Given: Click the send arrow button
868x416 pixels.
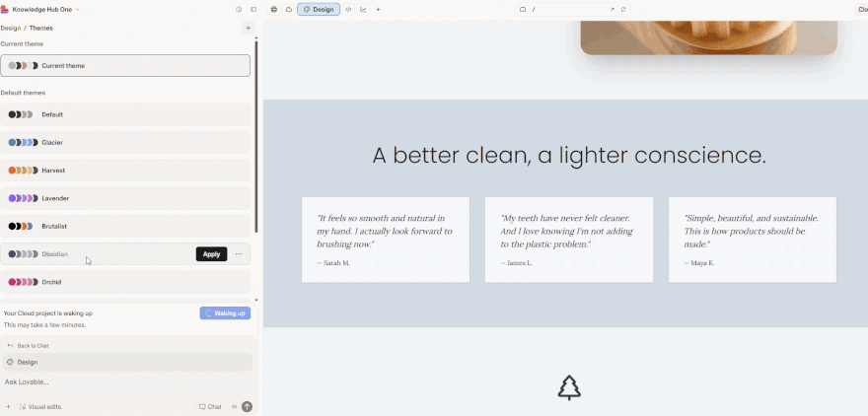Looking at the screenshot, I should 247,406.
